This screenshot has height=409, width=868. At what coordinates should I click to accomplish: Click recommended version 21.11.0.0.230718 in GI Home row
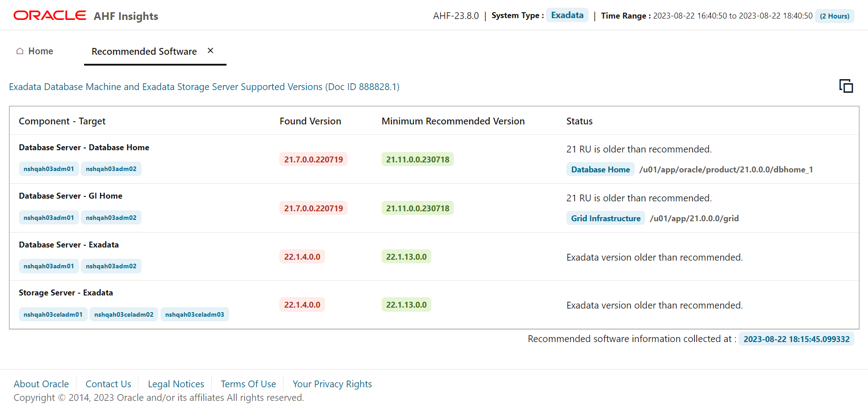coord(418,208)
